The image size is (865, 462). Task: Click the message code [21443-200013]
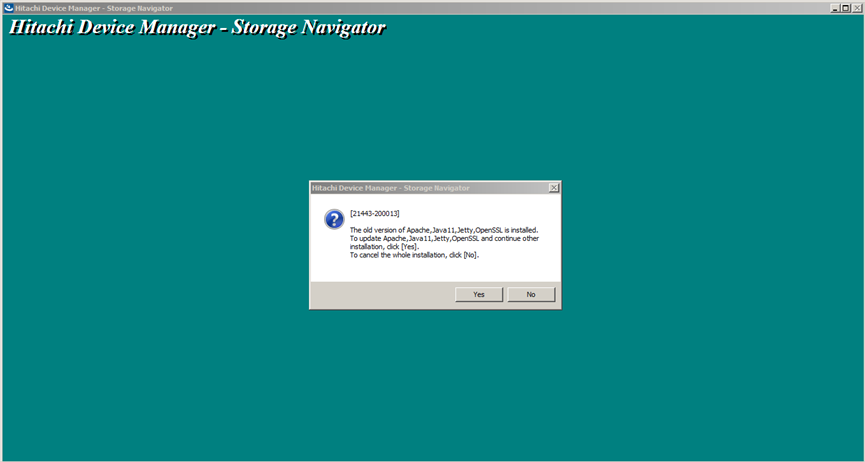375,214
